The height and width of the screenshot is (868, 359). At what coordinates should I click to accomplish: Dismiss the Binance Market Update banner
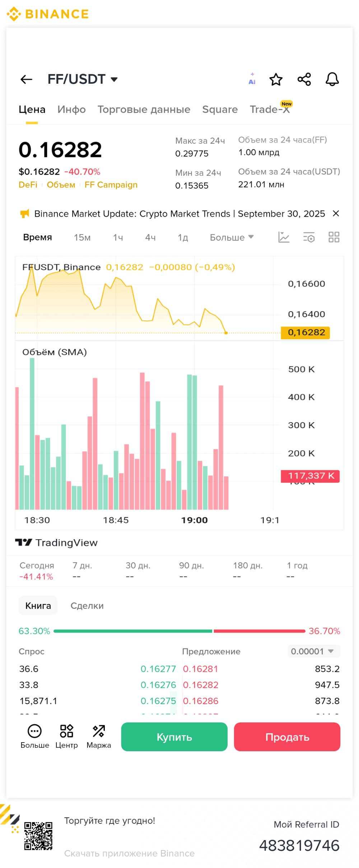pos(336,214)
